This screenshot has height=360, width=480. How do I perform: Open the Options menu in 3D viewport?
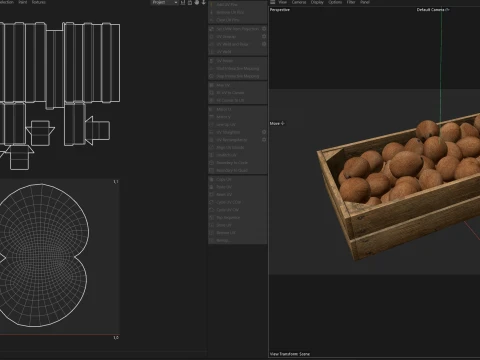point(335,2)
